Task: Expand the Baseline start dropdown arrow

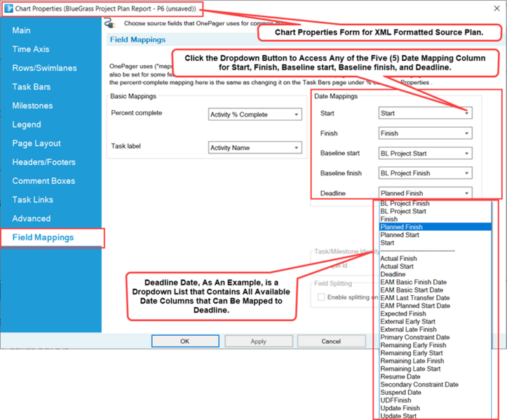Action: (x=466, y=154)
